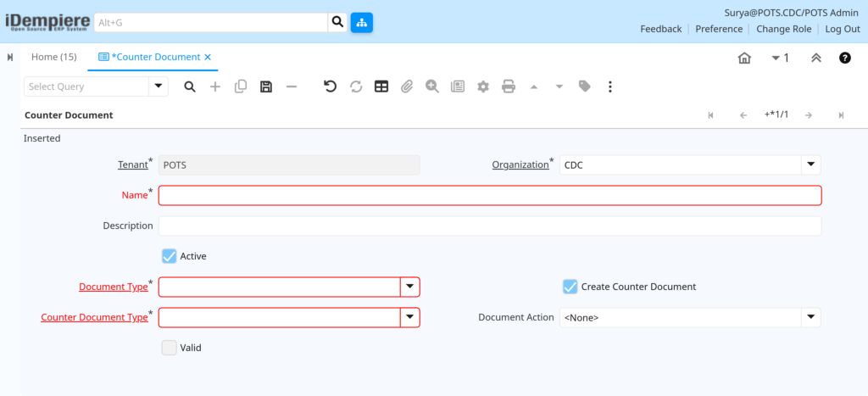868x396 pixels.
Task: Click into the Description input field
Action: [490, 226]
